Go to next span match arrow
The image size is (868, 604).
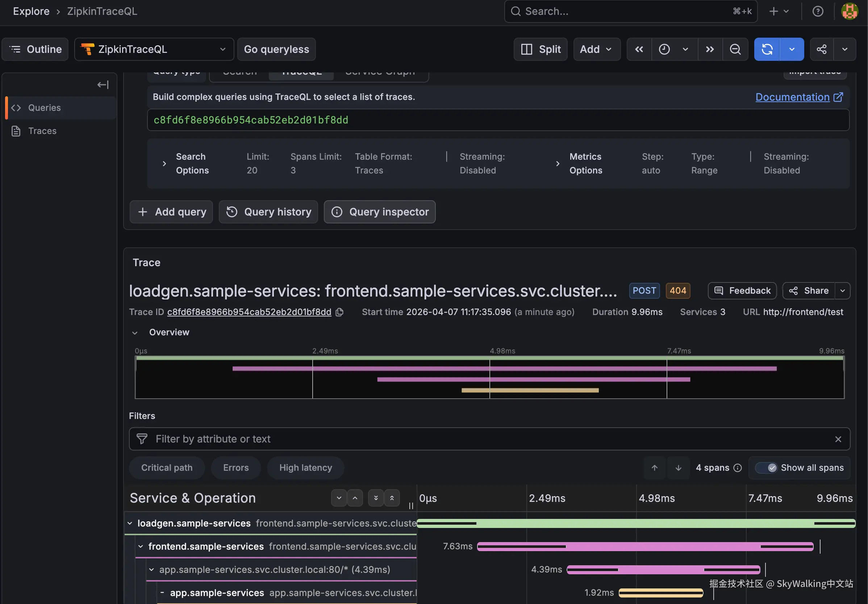(x=678, y=468)
